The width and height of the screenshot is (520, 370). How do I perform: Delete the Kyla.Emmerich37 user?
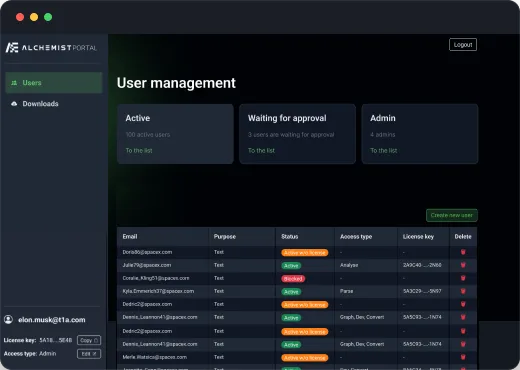click(463, 291)
